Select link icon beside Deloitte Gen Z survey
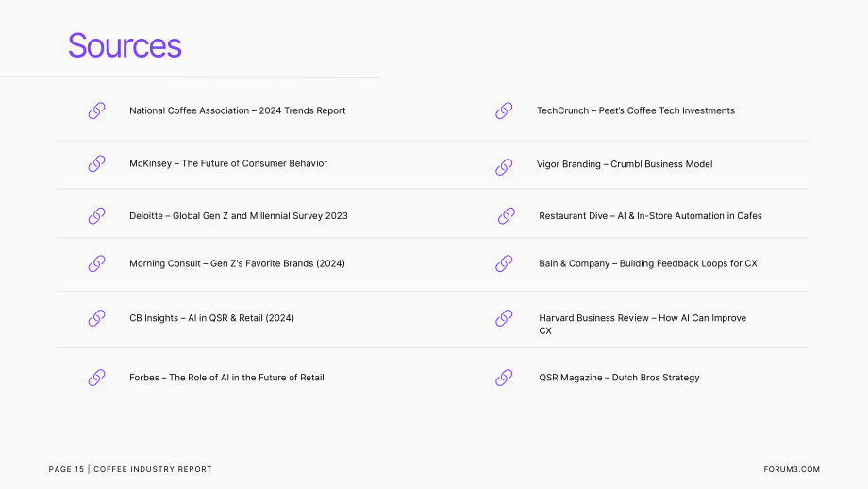Viewport: 868px width, 489px height. click(x=97, y=216)
